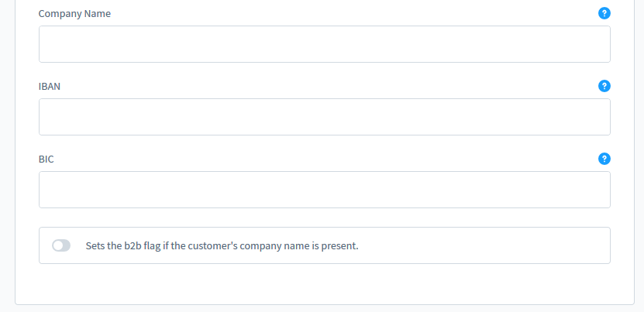Open the Company Name help tooltip icon
Screen dimensions: 644x312
point(604,13)
